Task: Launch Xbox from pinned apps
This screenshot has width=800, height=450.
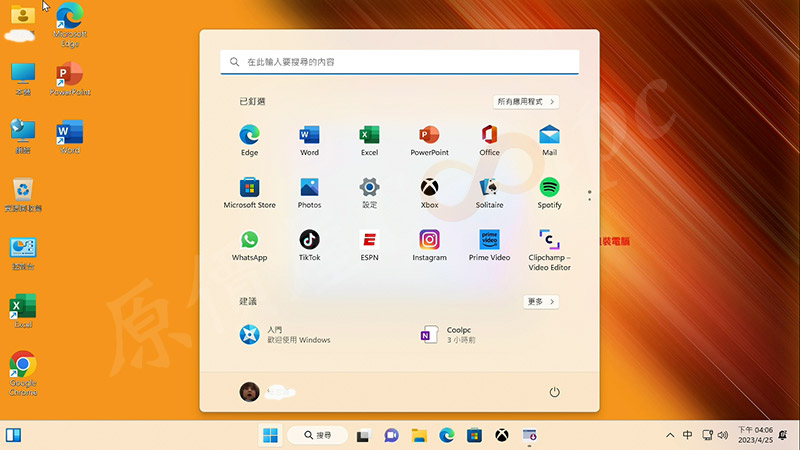Action: pyautogui.click(x=430, y=193)
